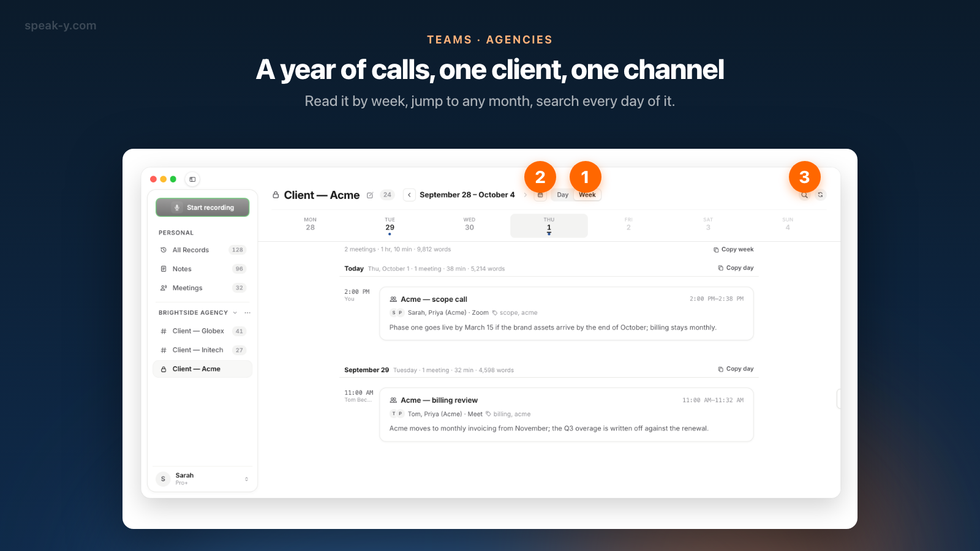Open the Client — Initech channel
980x551 pixels.
click(x=203, y=350)
